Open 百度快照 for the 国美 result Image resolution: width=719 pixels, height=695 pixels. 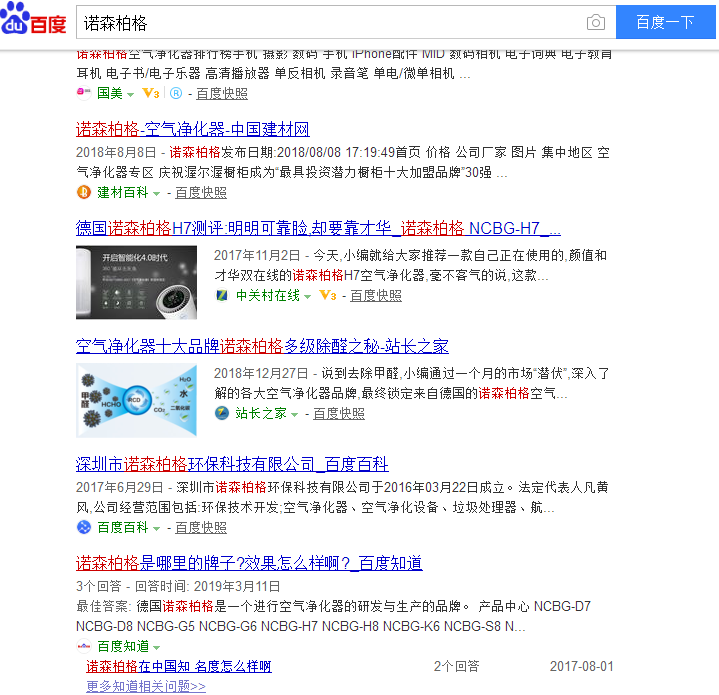point(222,94)
